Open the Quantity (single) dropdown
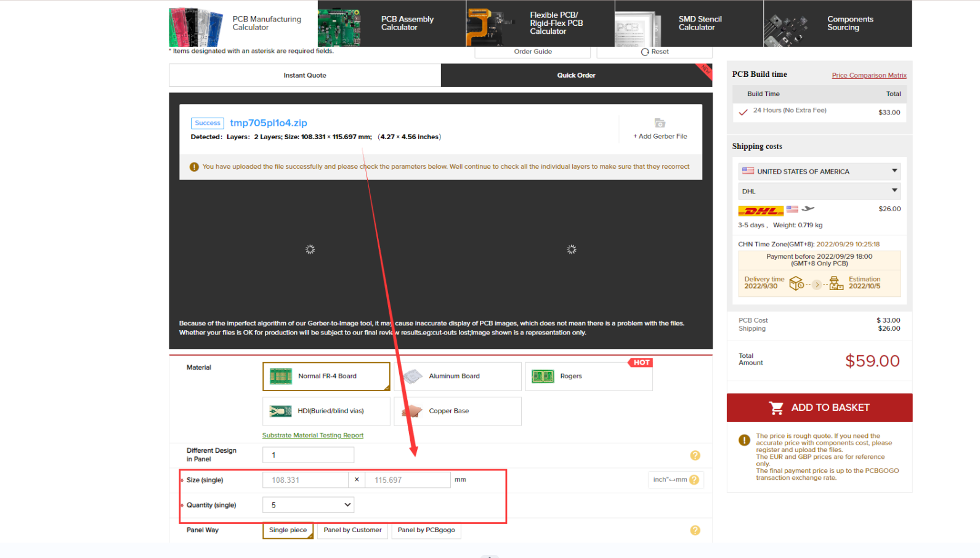This screenshot has height=558, width=980. (309, 505)
